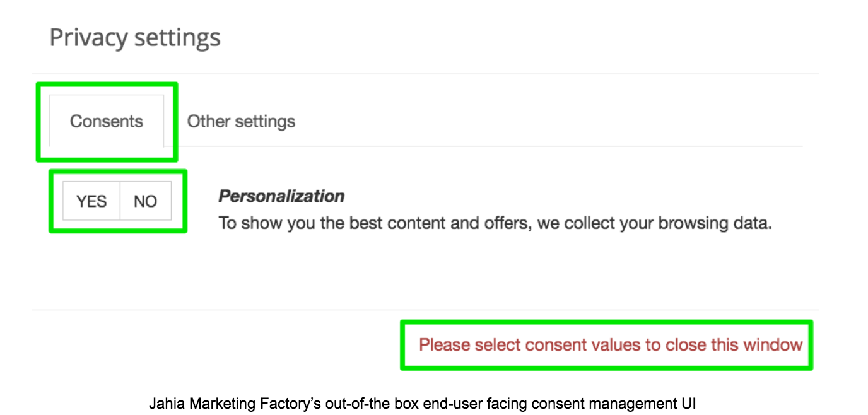868x415 pixels.
Task: Click the red consent warning message
Action: (x=610, y=345)
